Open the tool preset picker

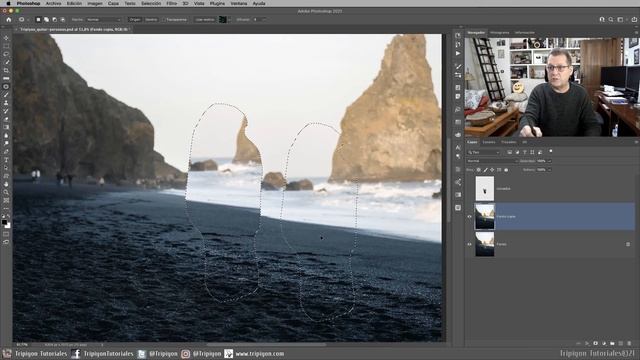pos(23,19)
